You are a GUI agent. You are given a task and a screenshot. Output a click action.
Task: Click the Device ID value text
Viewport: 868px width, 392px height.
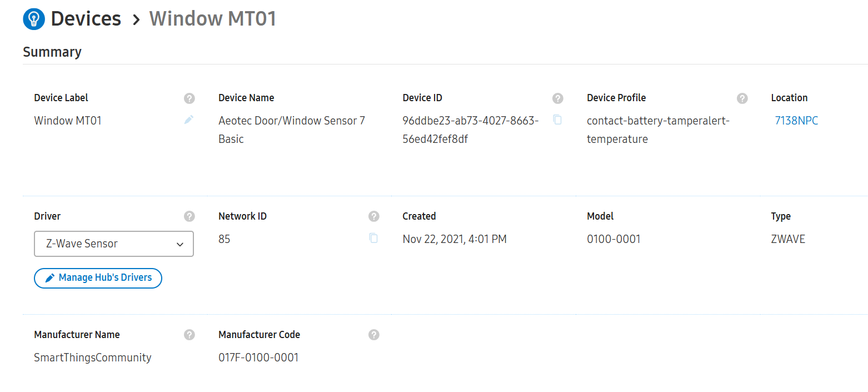point(470,130)
